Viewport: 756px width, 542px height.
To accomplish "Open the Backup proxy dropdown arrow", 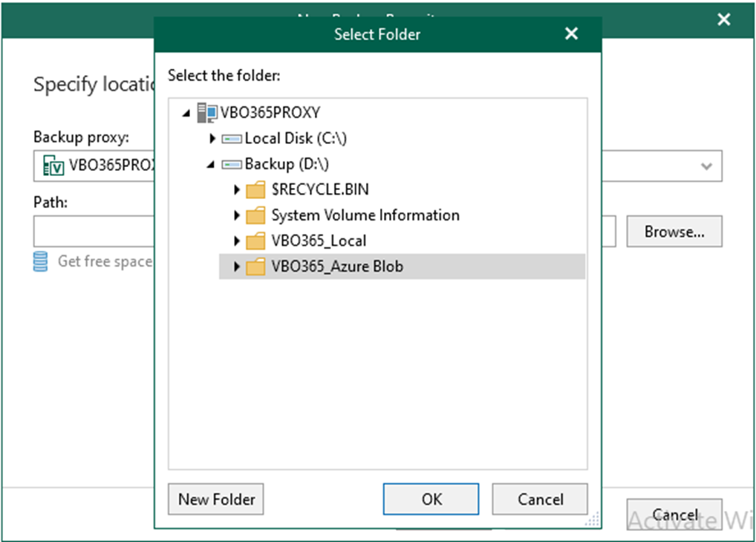I will click(x=706, y=166).
